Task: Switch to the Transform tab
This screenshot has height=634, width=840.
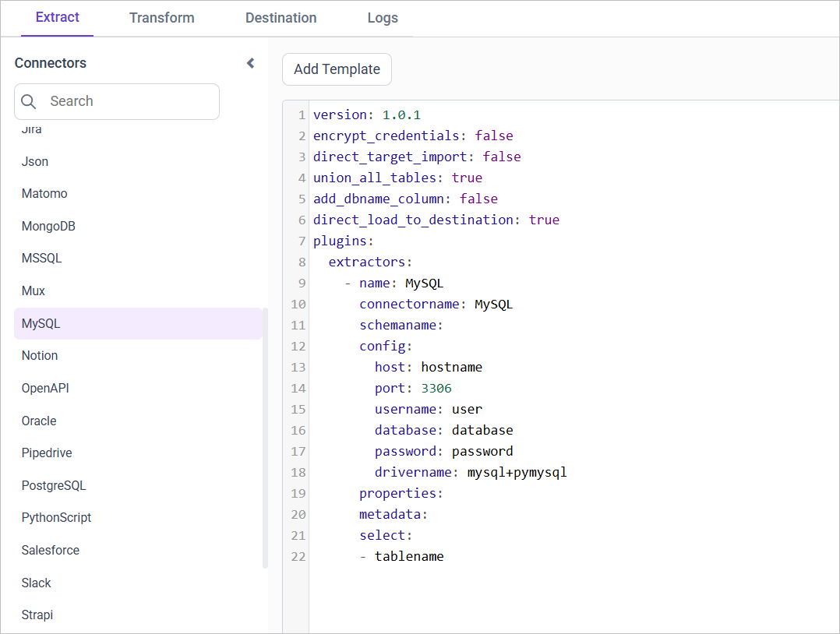Action: click(x=162, y=18)
